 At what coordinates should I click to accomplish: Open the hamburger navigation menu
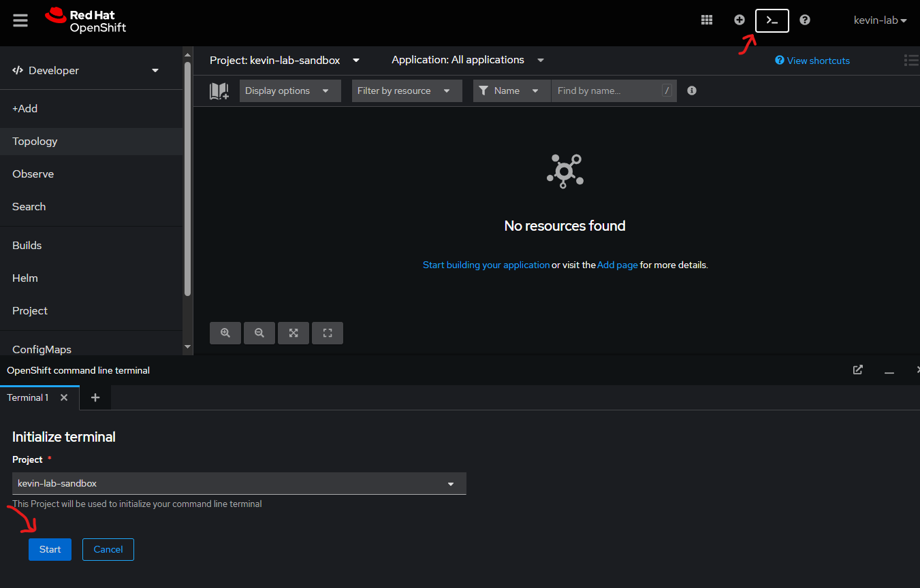click(20, 20)
